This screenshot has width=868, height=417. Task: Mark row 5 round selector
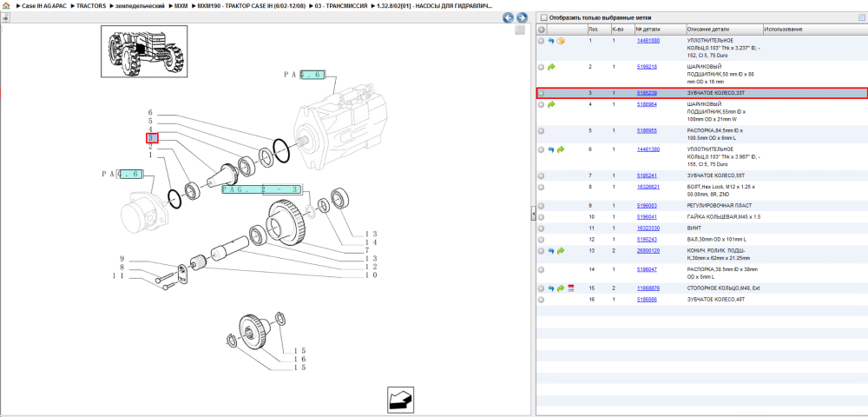tap(542, 130)
